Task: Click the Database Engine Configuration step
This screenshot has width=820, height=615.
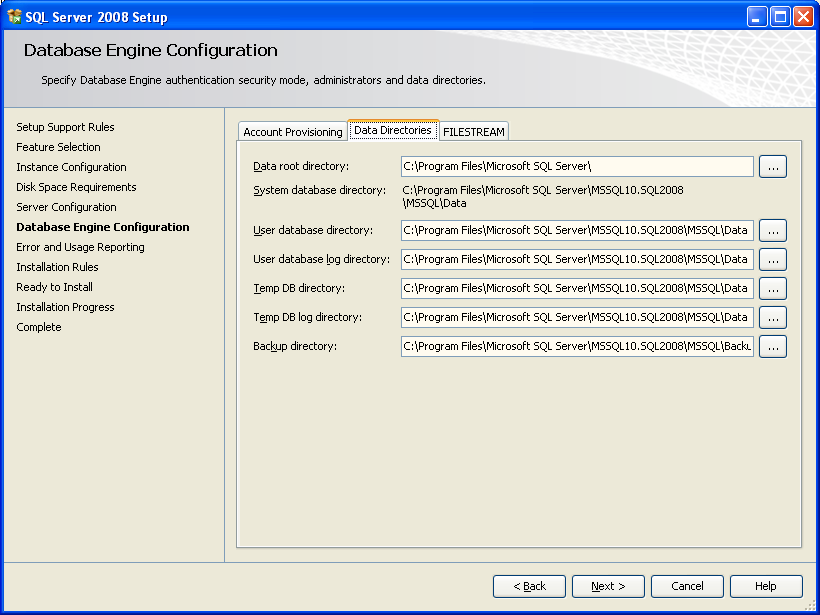Action: tap(103, 227)
